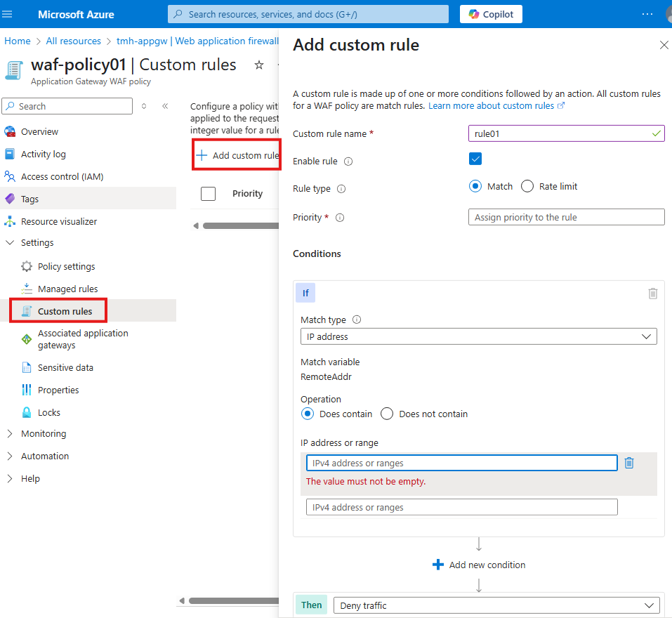Select Does not contain operation
This screenshot has height=618, width=672.
387,414
